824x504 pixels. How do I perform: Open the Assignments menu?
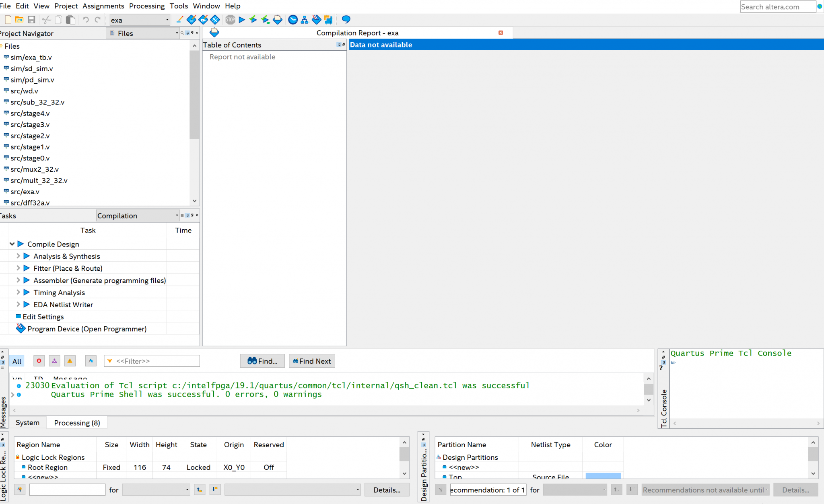[x=103, y=6]
